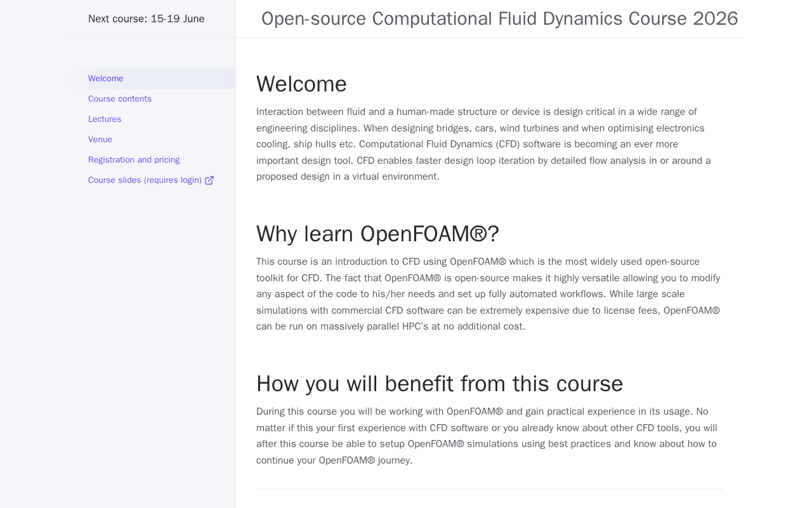Open Registration and pricing link

tap(134, 160)
